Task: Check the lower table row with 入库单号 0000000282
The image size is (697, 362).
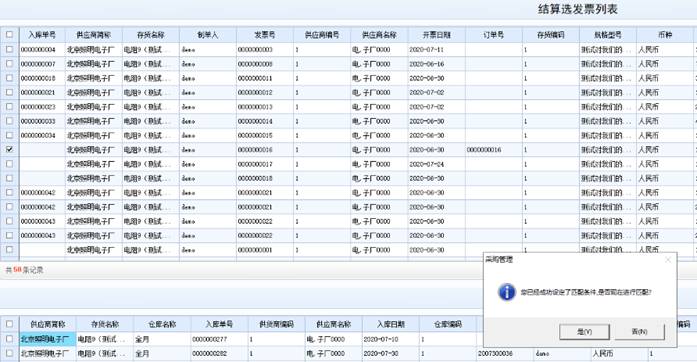Action: pos(9,353)
